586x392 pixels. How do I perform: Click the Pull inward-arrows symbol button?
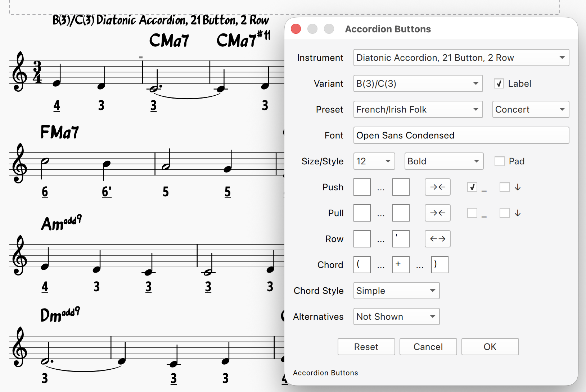pyautogui.click(x=437, y=213)
